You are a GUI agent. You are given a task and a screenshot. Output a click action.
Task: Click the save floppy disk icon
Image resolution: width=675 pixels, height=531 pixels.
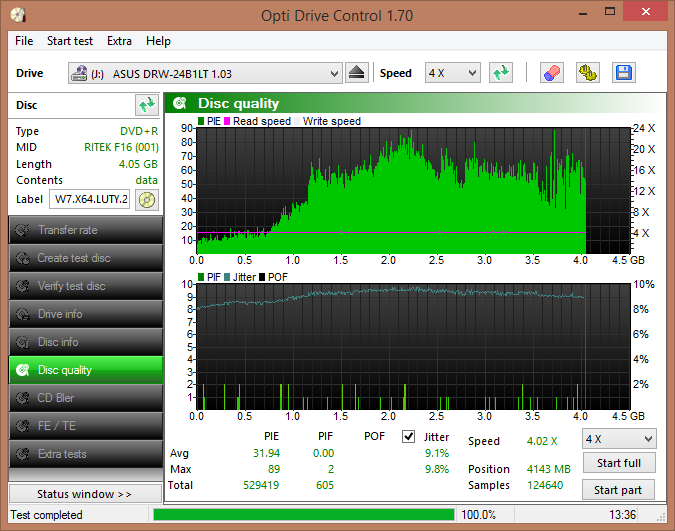point(624,73)
